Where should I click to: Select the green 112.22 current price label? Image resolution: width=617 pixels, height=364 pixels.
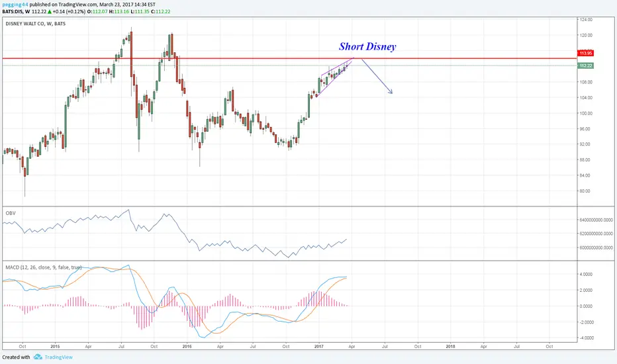pos(585,66)
